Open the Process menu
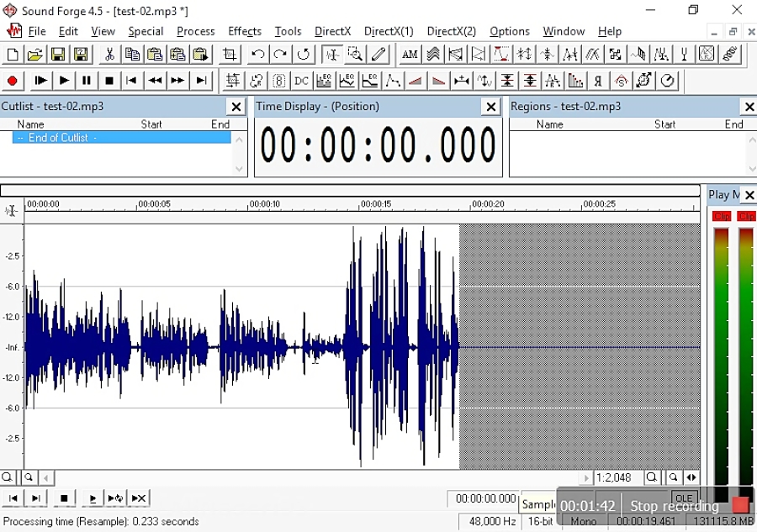Image resolution: width=757 pixels, height=532 pixels. [x=195, y=31]
